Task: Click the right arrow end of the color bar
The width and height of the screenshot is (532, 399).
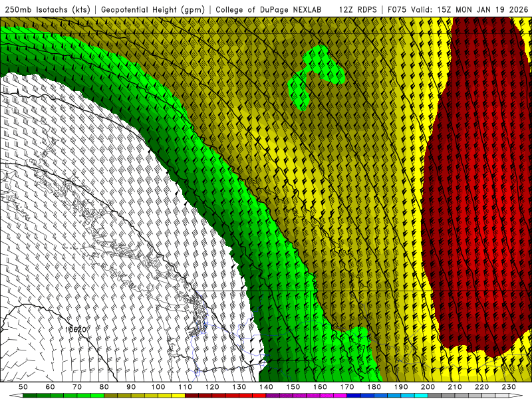Action: coord(516,396)
